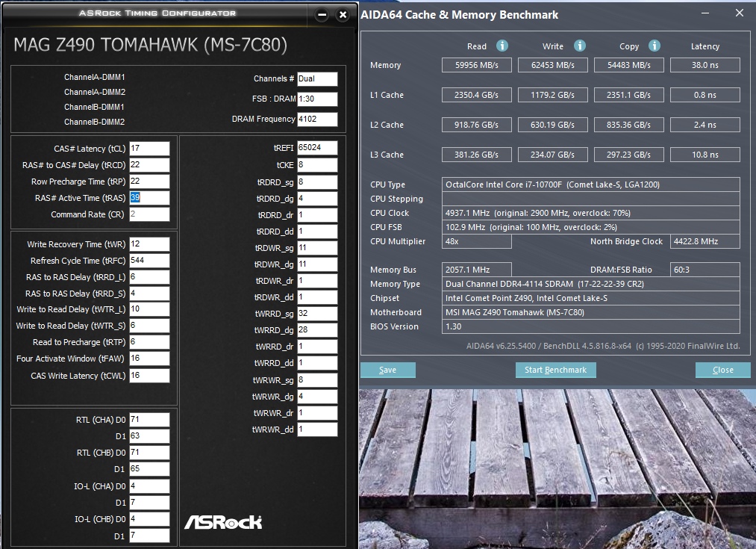Click the FSB : DRAM ratio field
Viewport: 756px width, 549px height.
coord(317,99)
